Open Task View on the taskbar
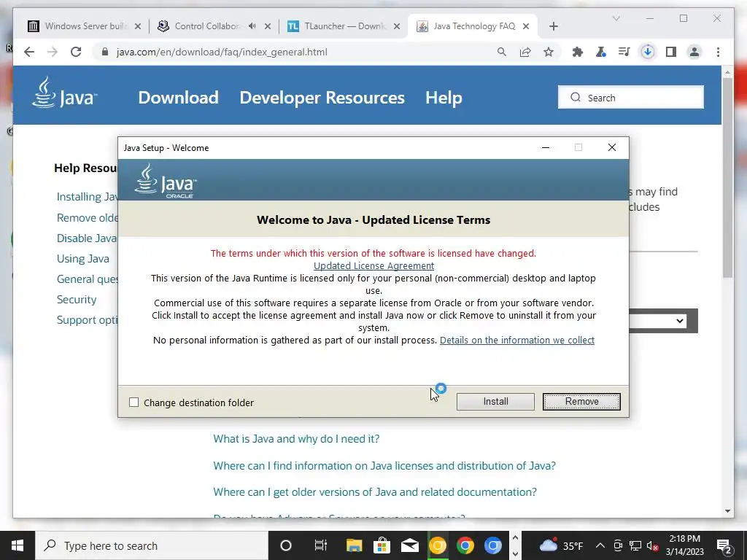Viewport: 747px width, 560px height. click(321, 545)
